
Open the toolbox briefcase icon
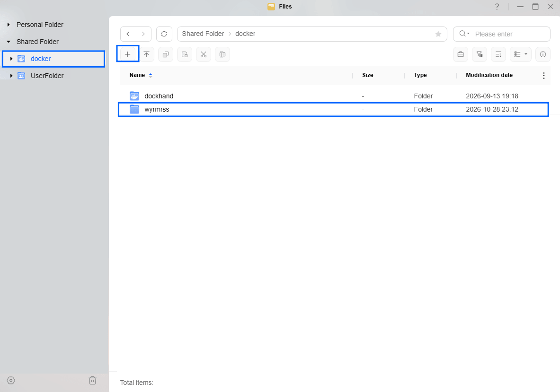pyautogui.click(x=461, y=54)
